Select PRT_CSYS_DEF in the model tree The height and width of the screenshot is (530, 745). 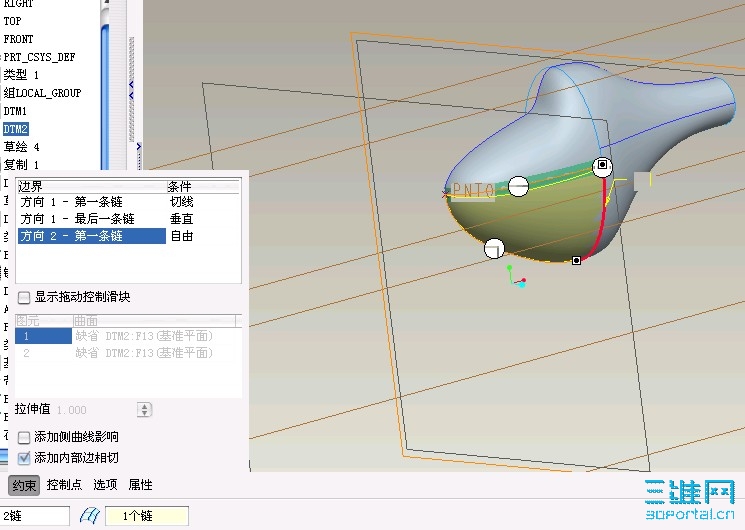(39, 57)
